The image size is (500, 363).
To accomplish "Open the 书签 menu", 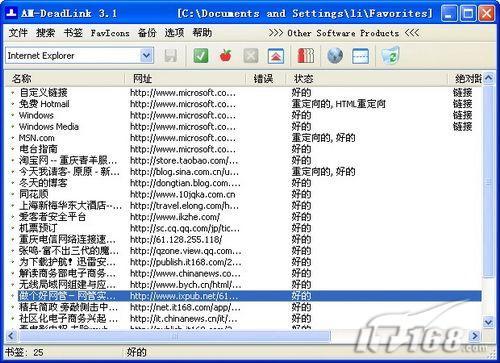I will click(x=73, y=33).
